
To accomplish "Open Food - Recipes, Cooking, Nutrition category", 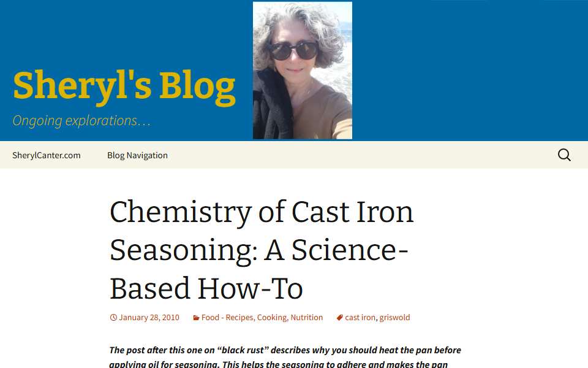I will pos(262,318).
